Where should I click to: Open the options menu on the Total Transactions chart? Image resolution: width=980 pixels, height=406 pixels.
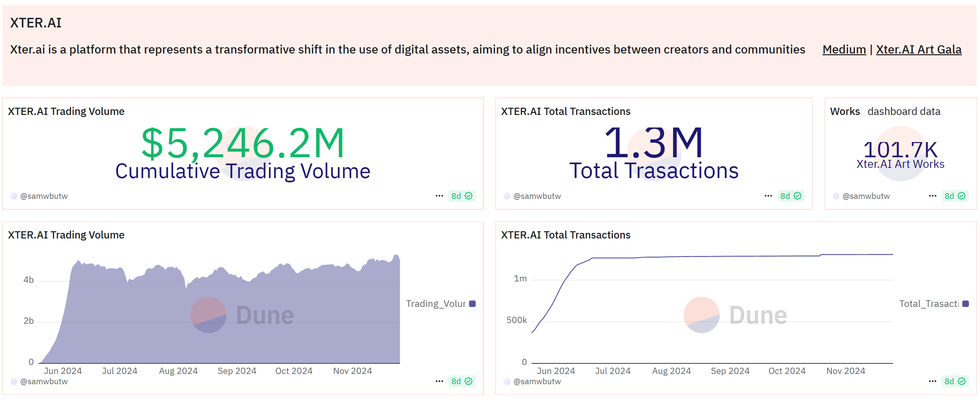point(932,381)
